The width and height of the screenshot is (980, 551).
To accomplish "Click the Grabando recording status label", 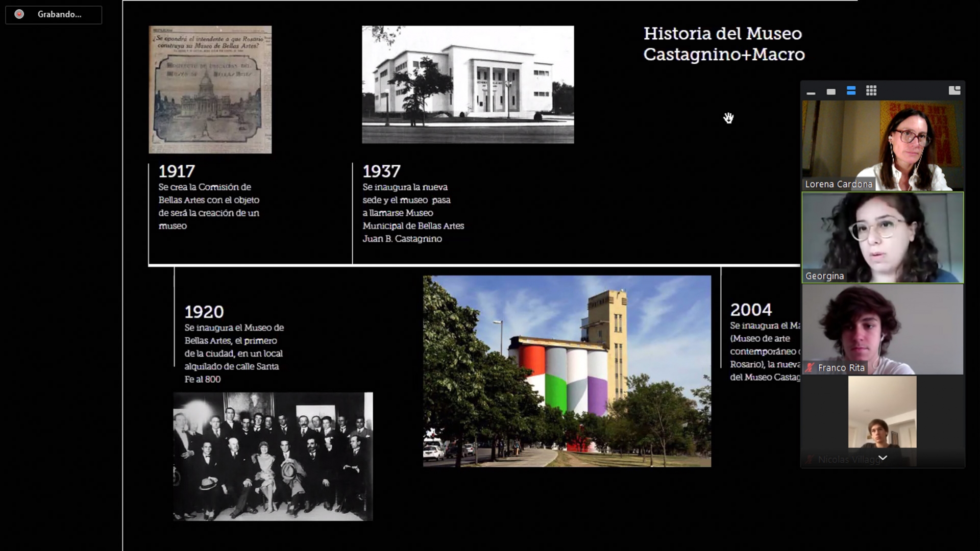I will point(59,14).
